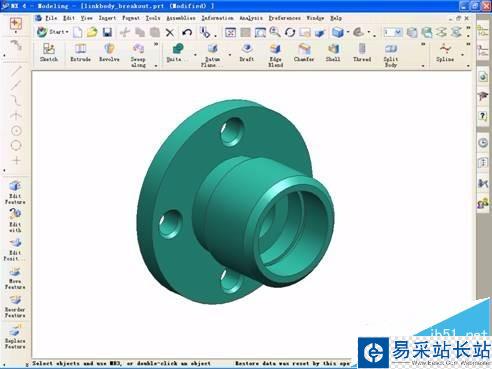Open the Assemblies menu
This screenshot has height=369, width=492.
click(x=181, y=18)
